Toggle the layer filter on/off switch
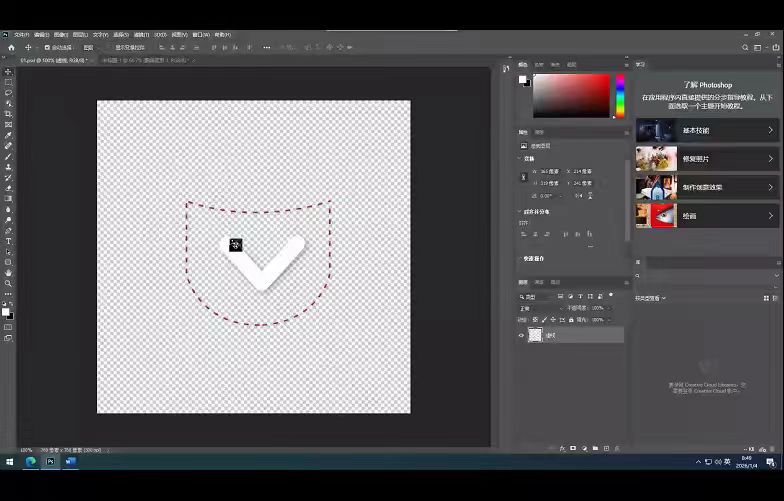Viewport: 784px width, 501px height. 610,296
